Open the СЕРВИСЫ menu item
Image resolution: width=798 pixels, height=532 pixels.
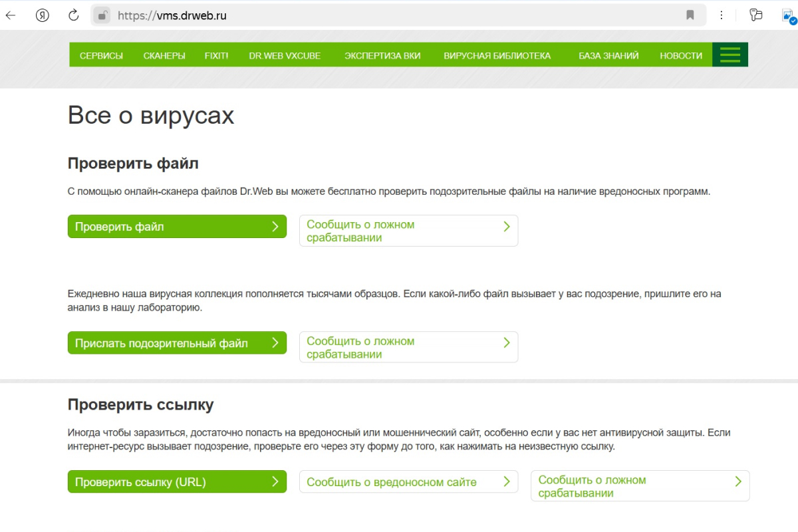[101, 55]
